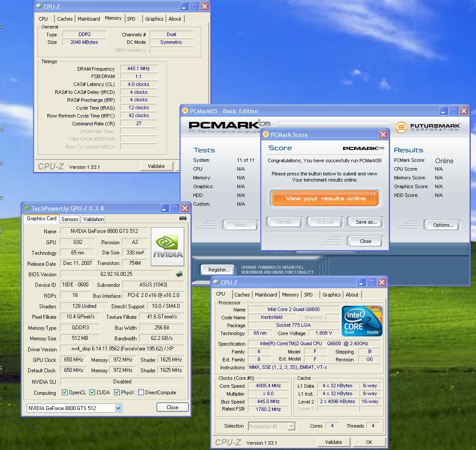Select the Graphics Card tab in GPU-Z

coord(42,218)
